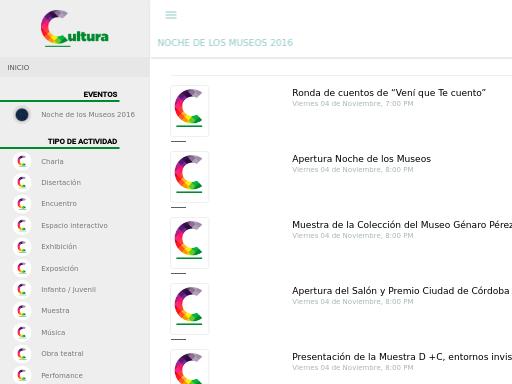This screenshot has width=512, height=384.
Task: Select the Exhibición activity type
Action: tap(59, 247)
